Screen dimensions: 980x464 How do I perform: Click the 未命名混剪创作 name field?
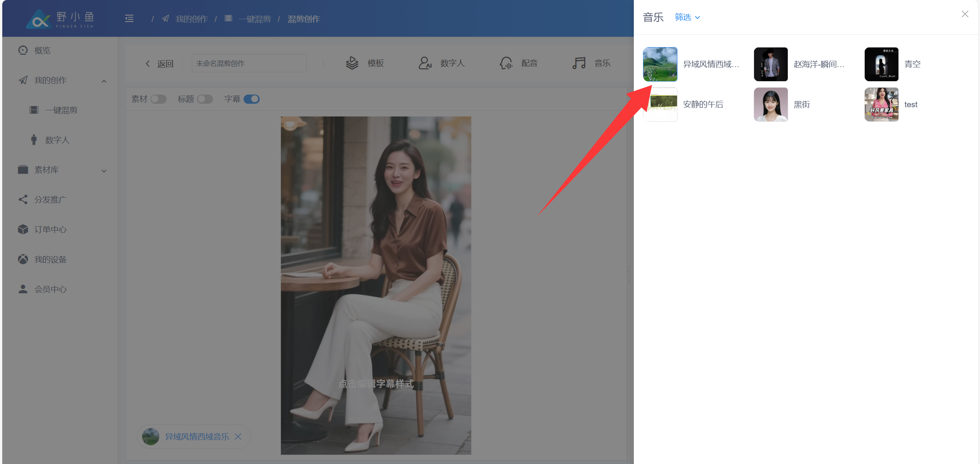point(249,64)
